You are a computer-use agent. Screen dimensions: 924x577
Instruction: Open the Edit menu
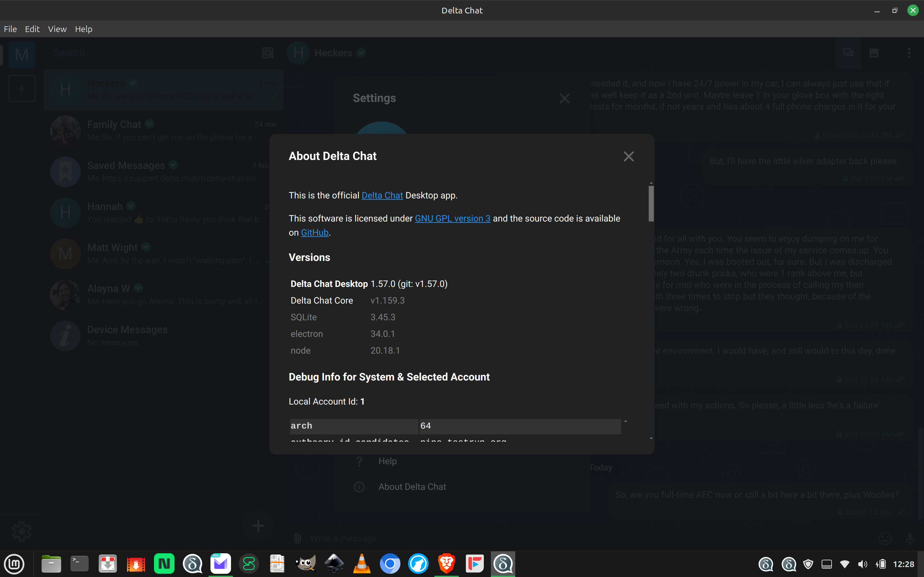coord(32,29)
